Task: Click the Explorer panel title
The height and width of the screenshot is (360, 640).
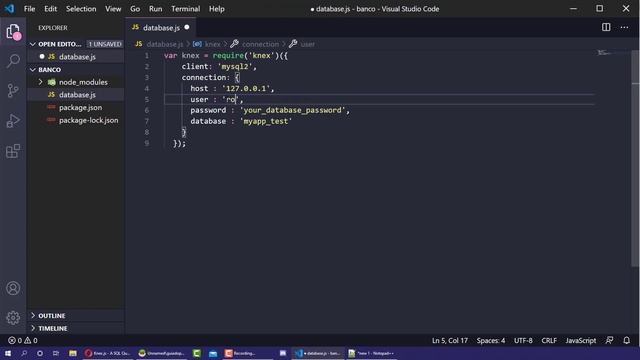Action: 53,28
